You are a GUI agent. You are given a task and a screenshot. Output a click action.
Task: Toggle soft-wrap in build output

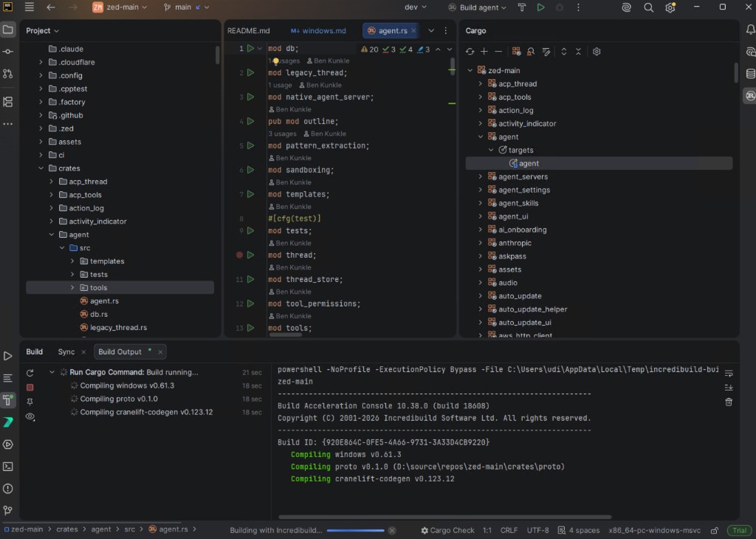729,373
